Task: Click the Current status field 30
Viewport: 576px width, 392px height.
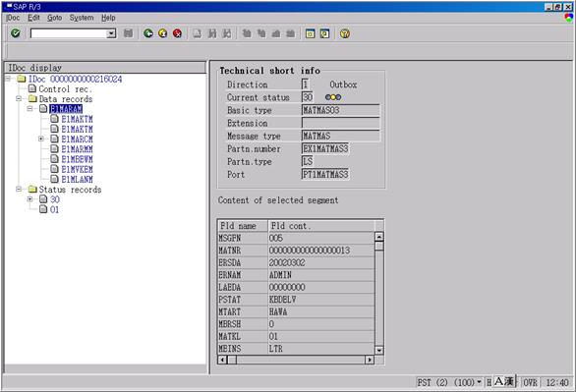Action: tap(307, 97)
